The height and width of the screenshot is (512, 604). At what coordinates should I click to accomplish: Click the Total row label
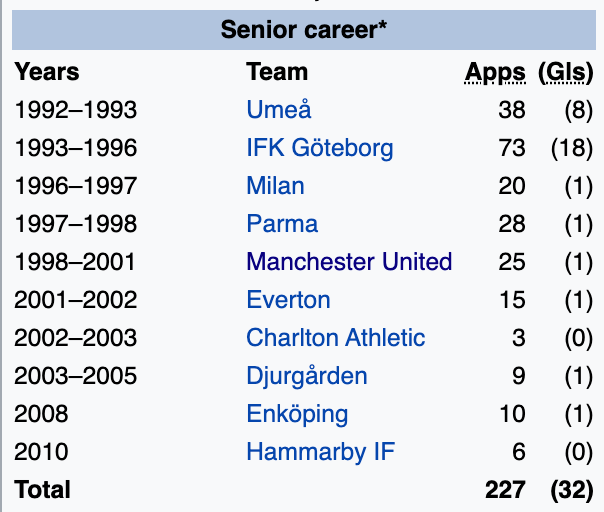coord(43,490)
